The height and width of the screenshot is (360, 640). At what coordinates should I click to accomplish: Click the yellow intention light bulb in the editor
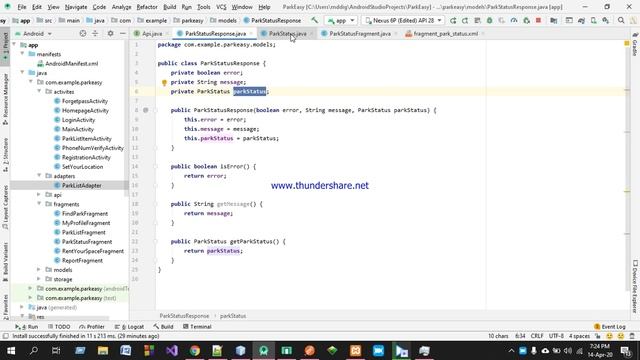[x=164, y=83]
